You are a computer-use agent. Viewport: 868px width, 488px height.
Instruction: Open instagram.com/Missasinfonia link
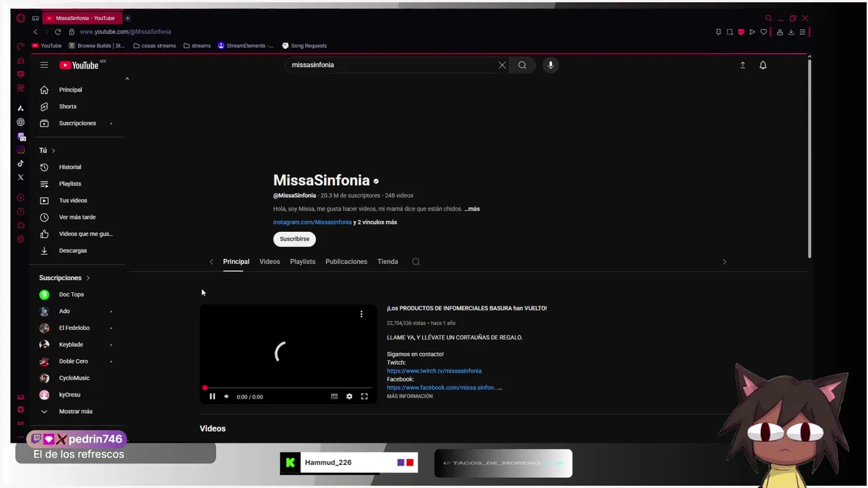pos(312,222)
